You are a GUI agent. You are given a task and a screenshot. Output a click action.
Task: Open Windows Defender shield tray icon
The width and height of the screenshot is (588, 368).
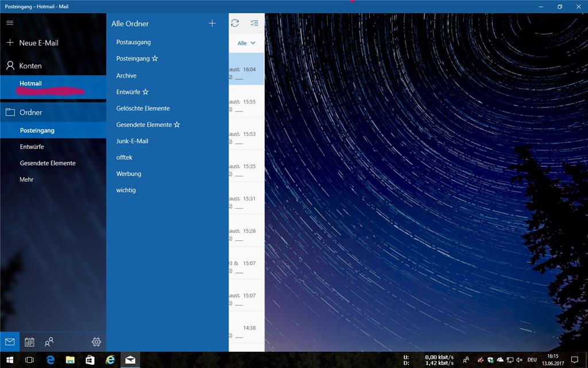click(x=490, y=360)
